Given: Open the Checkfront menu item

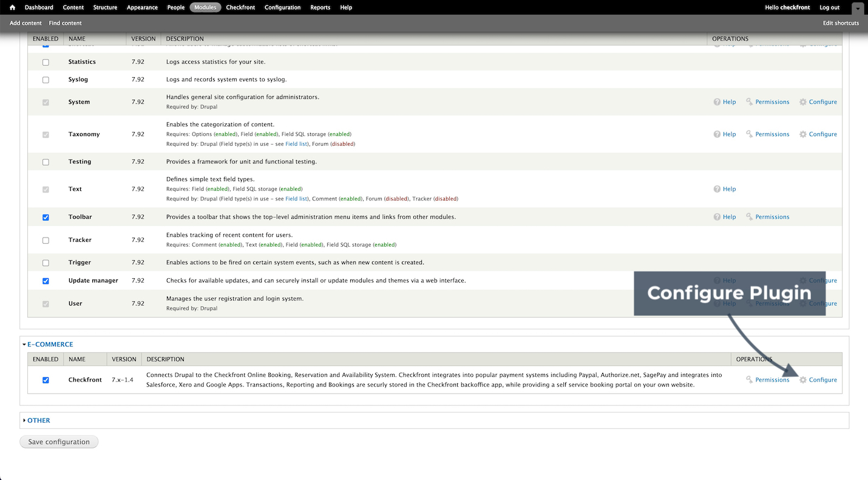Looking at the screenshot, I should (x=240, y=7).
